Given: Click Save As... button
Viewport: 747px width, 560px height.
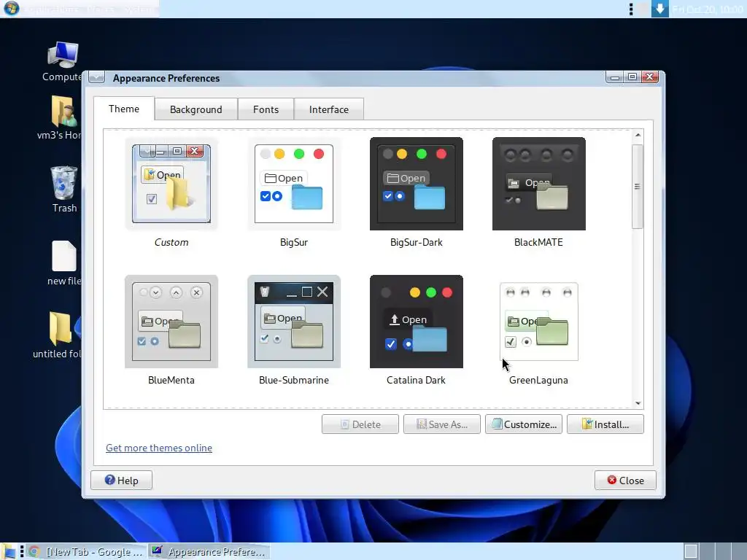Looking at the screenshot, I should [x=441, y=424].
